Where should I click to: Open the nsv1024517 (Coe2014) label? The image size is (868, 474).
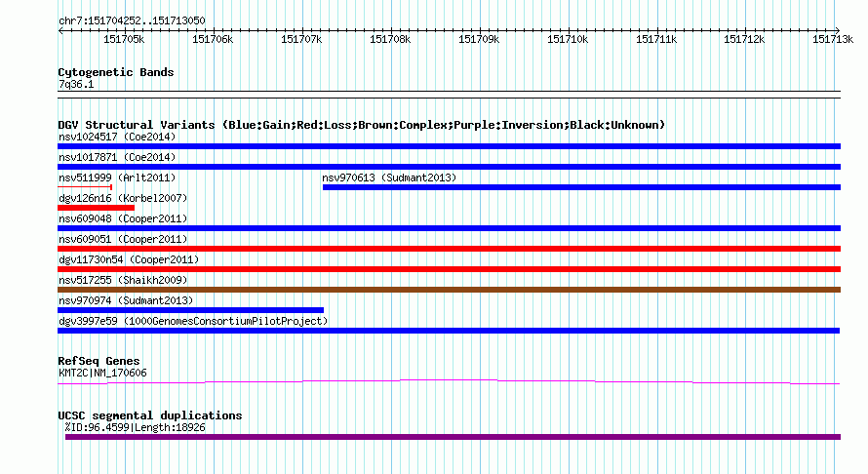tap(117, 137)
